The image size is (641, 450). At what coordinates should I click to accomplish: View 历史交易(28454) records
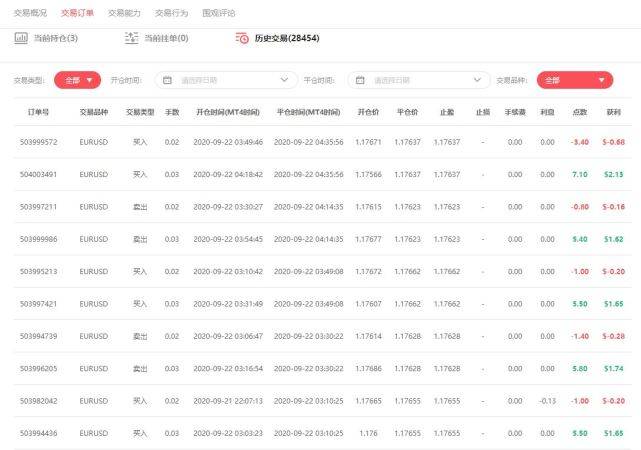point(285,38)
